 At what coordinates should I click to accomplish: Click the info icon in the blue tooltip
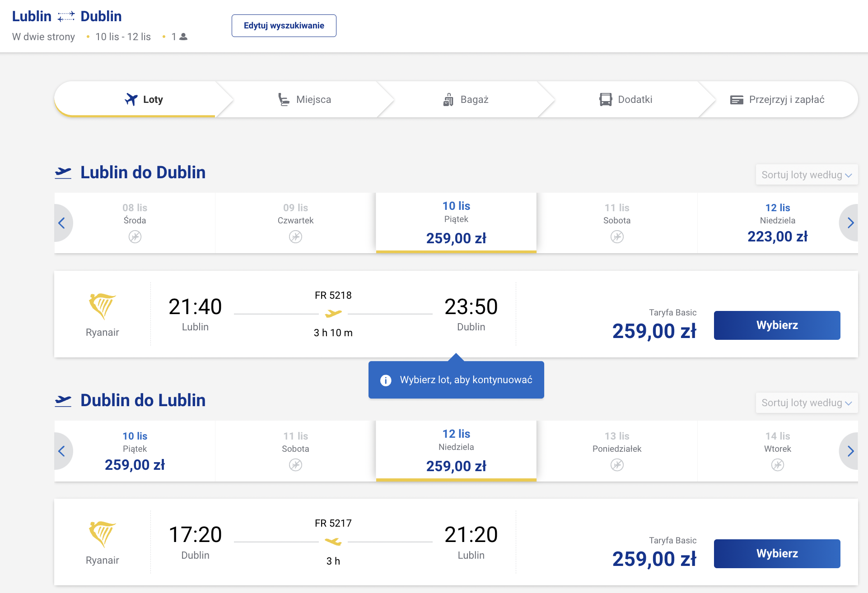pos(386,380)
